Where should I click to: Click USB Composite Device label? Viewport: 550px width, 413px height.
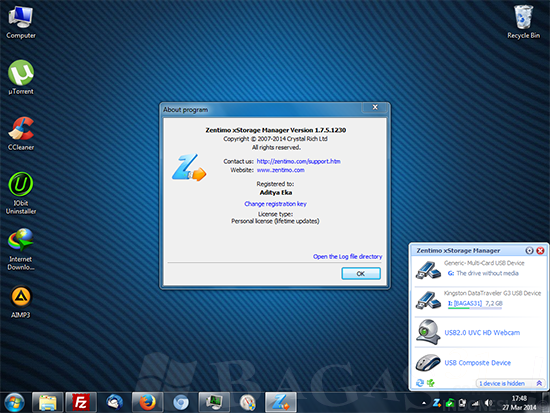pos(478,363)
